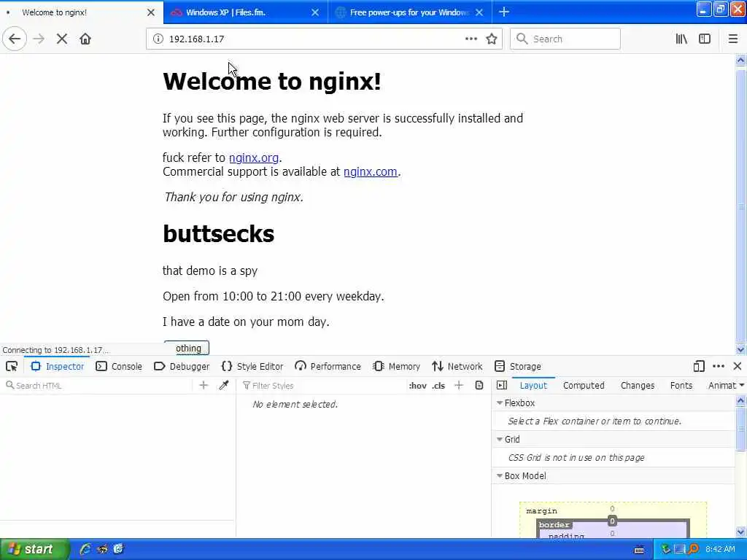Launch Internet Explorer from quick launch
The height and width of the screenshot is (560, 747).
(x=85, y=549)
